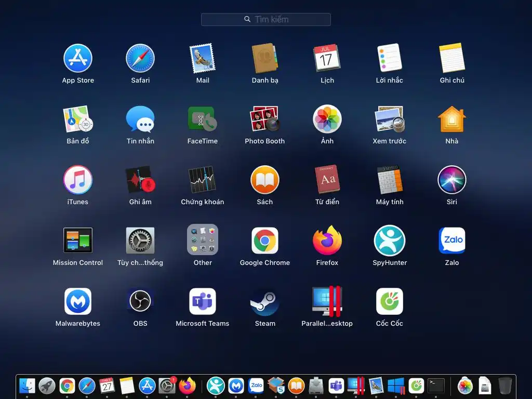Open Microsoft Teams icon in the Dock

coord(336,386)
